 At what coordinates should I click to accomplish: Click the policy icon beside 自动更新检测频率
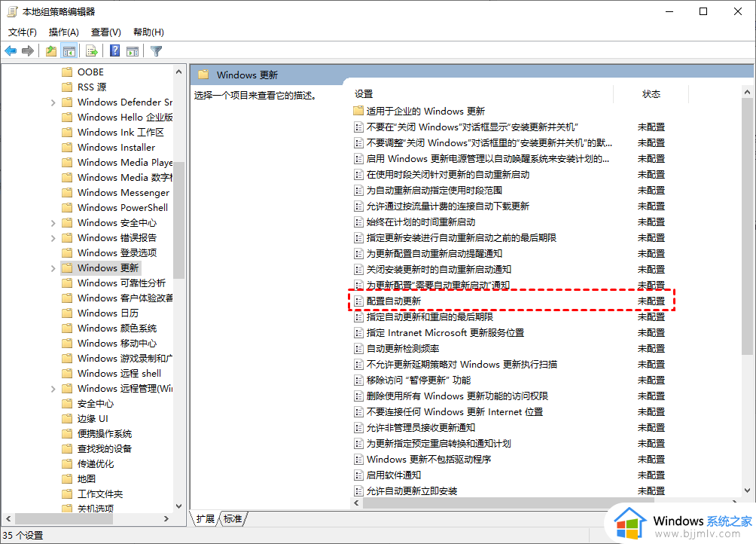358,349
